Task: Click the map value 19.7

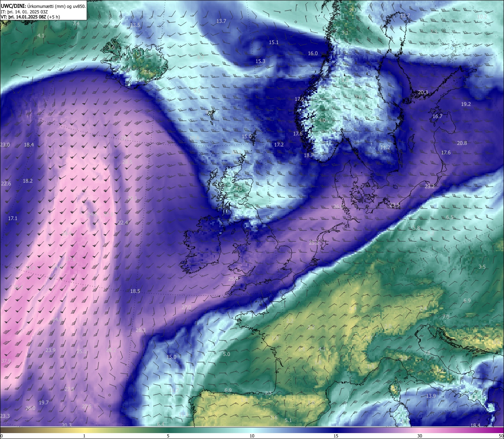Action: click(44, 402)
